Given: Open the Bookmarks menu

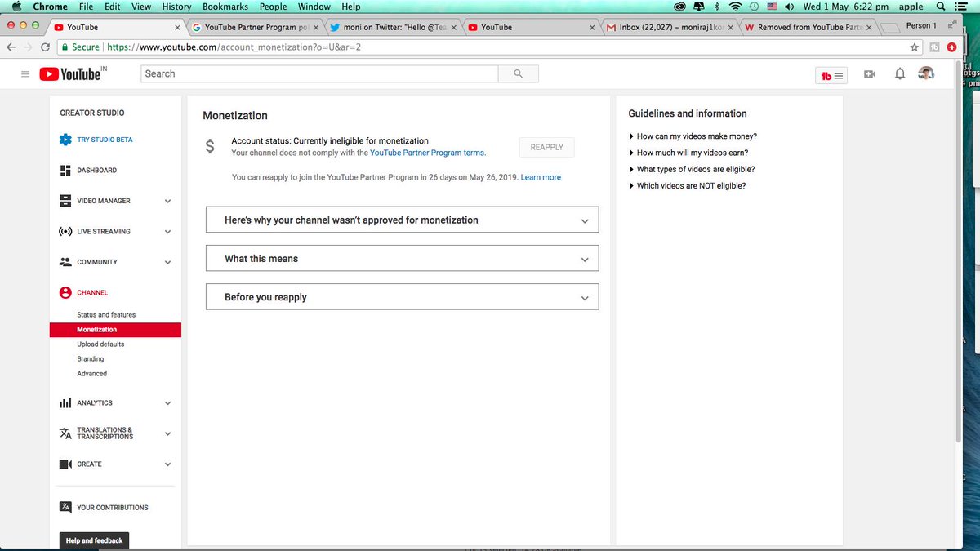Looking at the screenshot, I should tap(225, 7).
